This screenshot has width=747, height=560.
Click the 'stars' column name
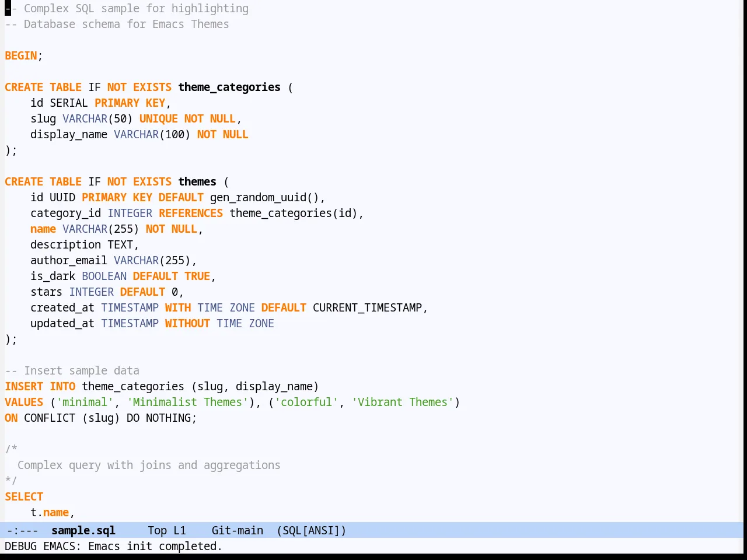click(x=47, y=292)
